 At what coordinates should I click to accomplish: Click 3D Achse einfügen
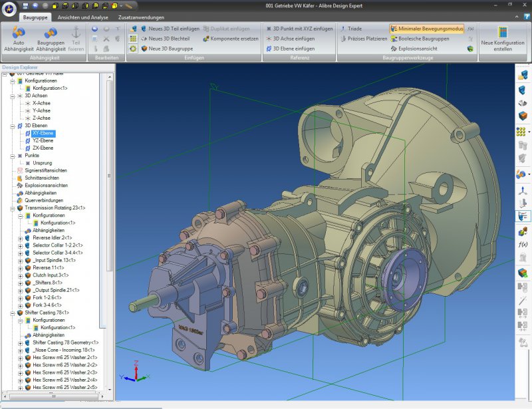coord(290,39)
